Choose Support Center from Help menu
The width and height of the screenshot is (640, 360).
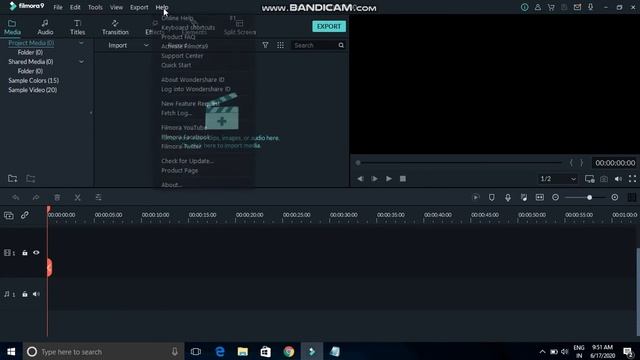[182, 56]
